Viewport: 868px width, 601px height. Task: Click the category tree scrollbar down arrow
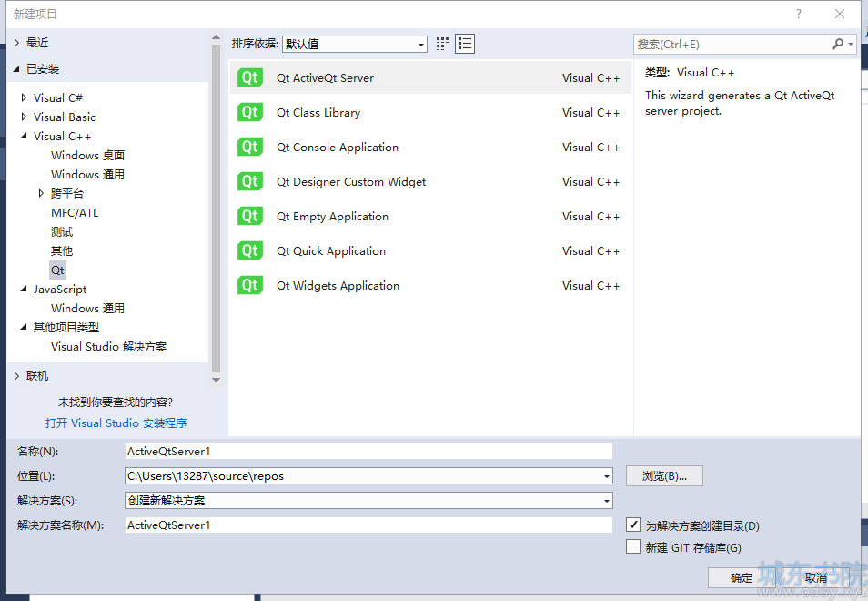[x=216, y=380]
